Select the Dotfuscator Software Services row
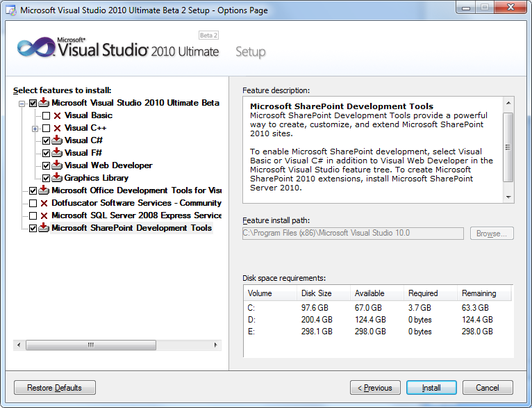 136,203
